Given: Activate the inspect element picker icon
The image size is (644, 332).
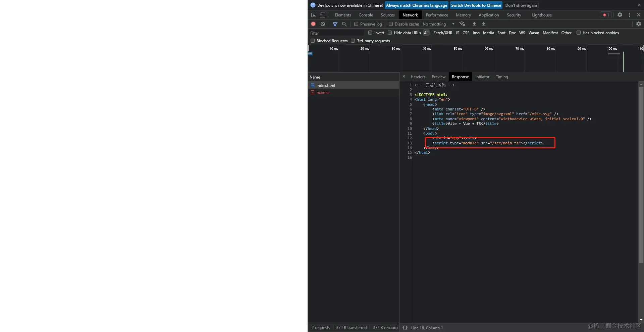Looking at the screenshot, I should (313, 15).
